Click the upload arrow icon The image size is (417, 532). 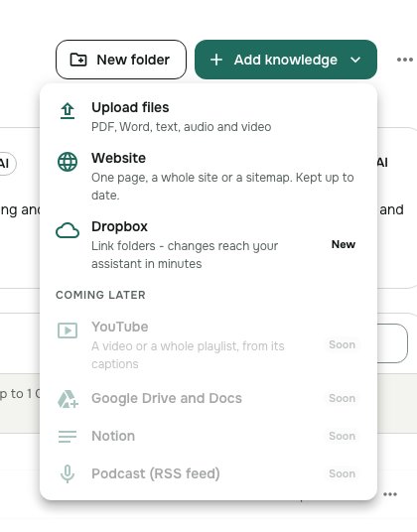(x=68, y=111)
